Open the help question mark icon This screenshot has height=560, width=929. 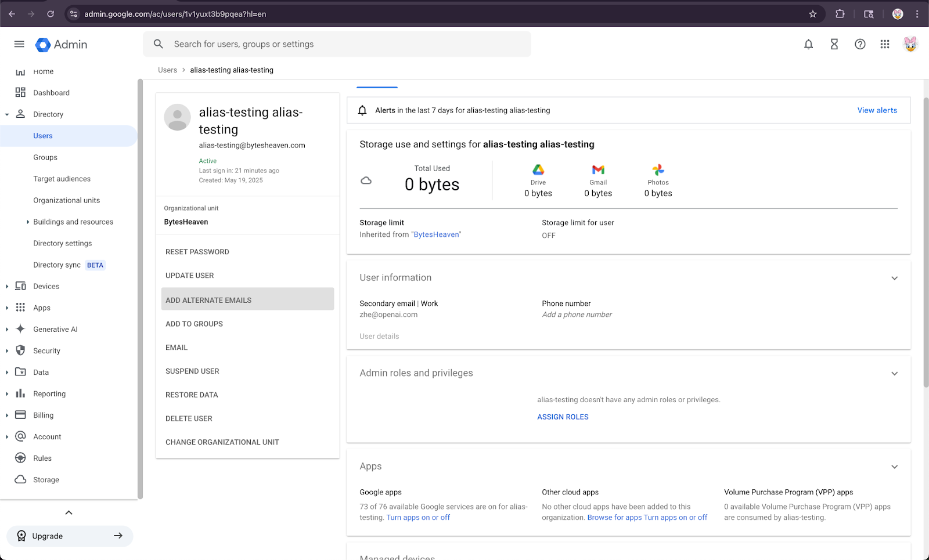click(860, 44)
